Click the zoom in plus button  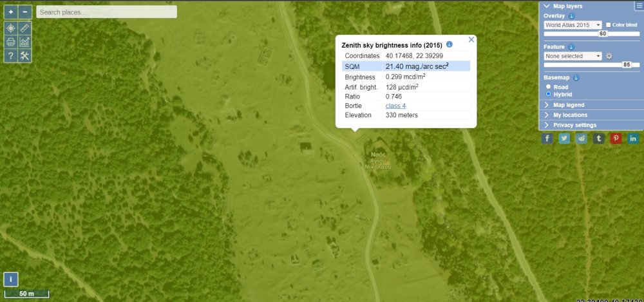(10, 12)
